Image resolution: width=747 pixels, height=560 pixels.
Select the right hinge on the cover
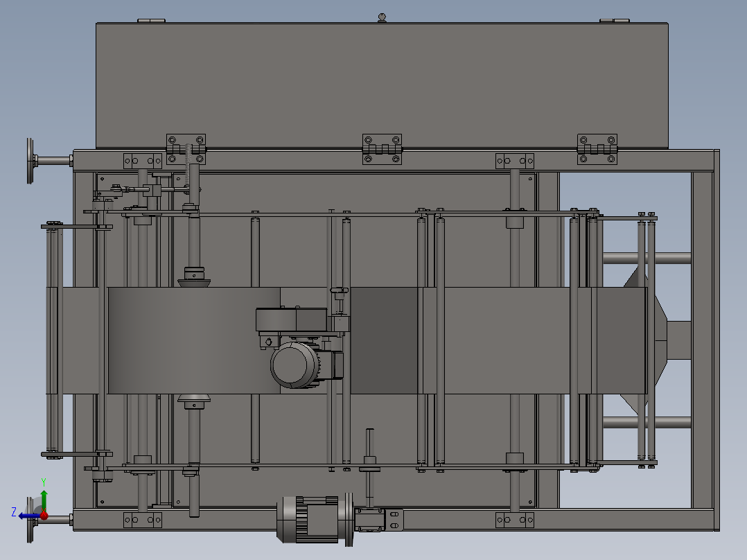tap(597, 149)
